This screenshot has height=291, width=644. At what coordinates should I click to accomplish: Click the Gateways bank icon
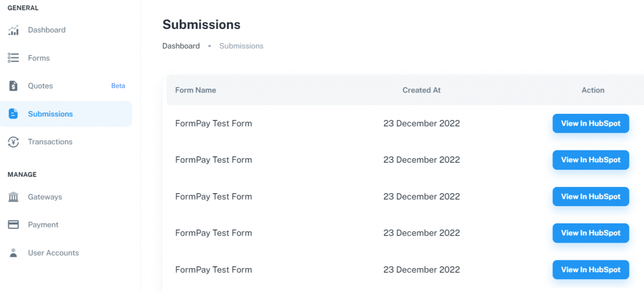tap(13, 197)
